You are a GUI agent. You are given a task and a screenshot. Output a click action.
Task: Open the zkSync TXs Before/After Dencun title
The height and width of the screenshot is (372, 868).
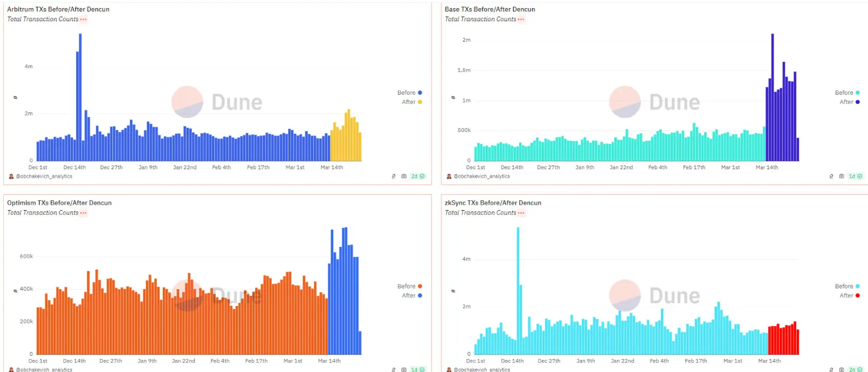click(x=493, y=203)
